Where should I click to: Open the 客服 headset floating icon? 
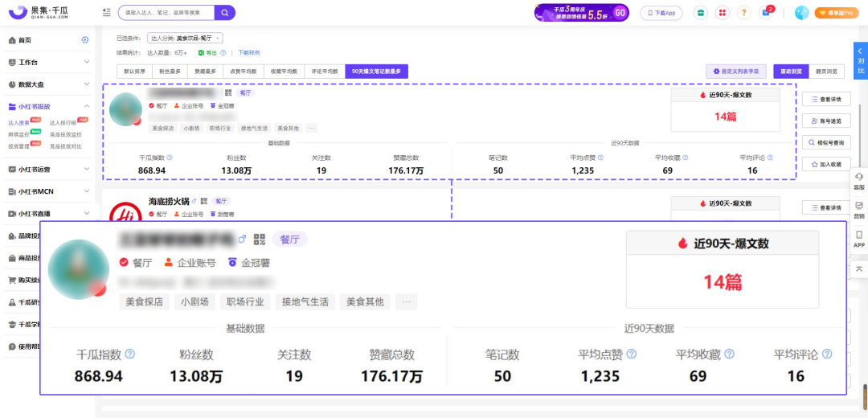[858, 181]
